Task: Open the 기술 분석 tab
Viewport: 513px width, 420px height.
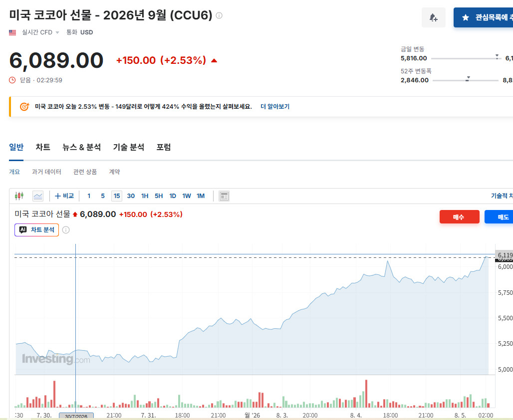Action: tap(129, 147)
